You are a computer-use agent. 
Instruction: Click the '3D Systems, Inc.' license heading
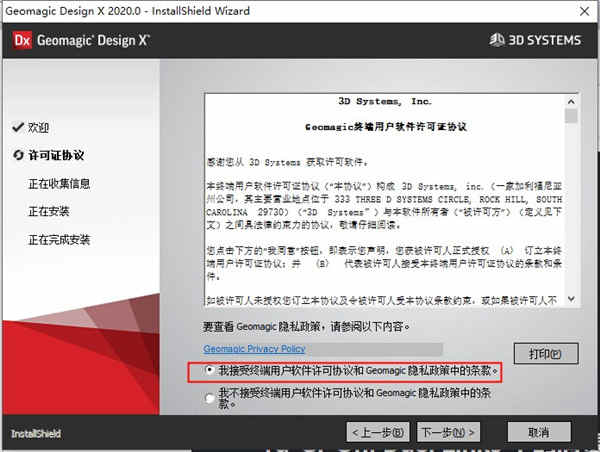(385, 101)
